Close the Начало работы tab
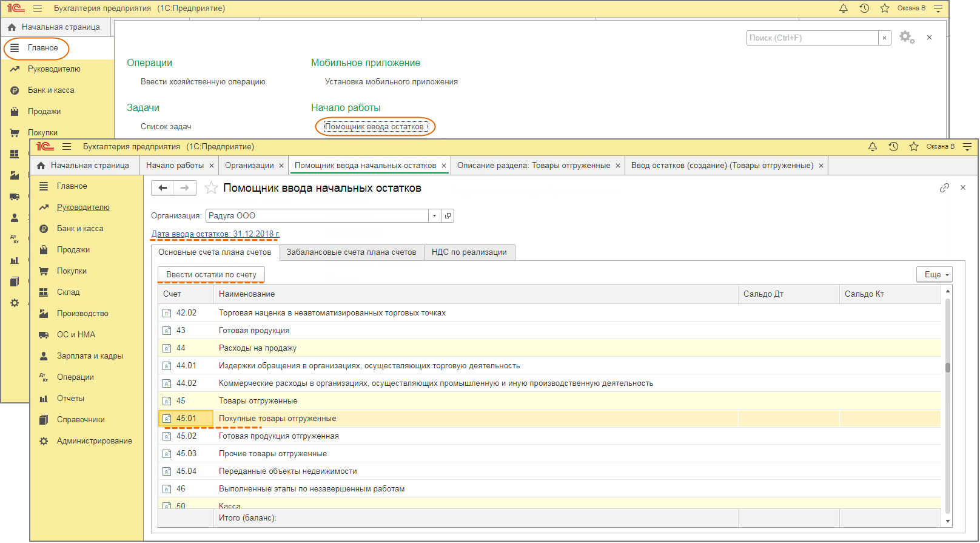This screenshot has width=980, height=543. pos(212,166)
